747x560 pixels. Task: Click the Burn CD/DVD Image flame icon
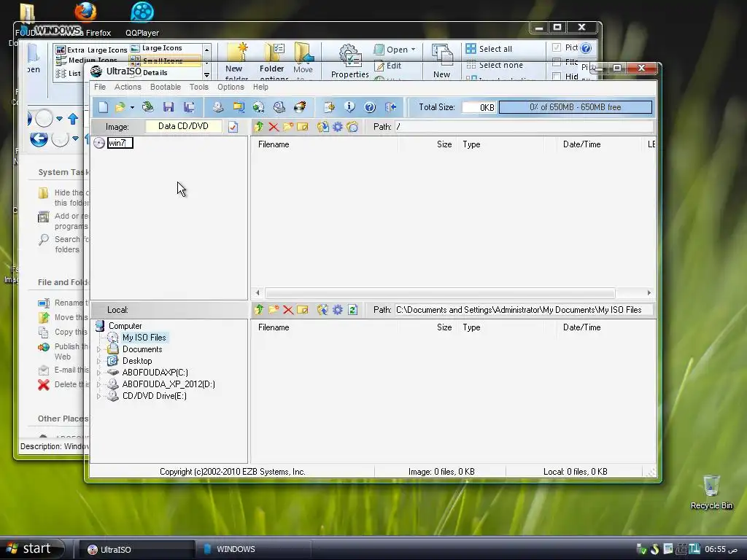point(300,107)
